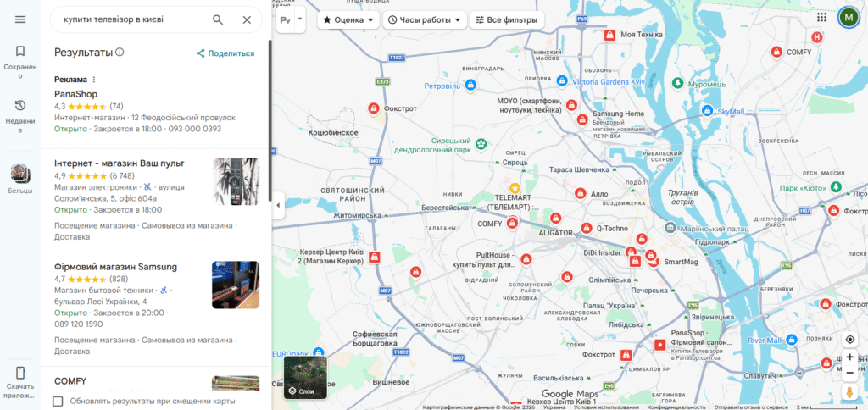Click the River Mall shopping pin
The image size is (868, 410).
pos(792,339)
